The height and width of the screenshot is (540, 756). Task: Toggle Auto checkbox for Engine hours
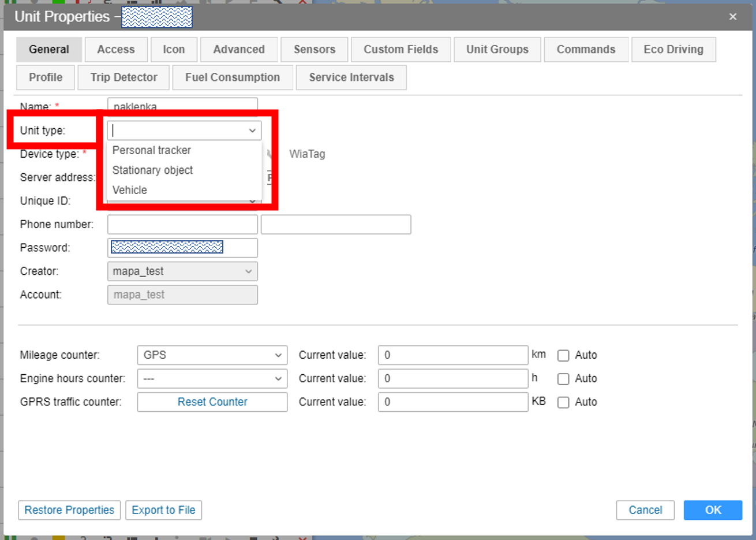(x=563, y=379)
